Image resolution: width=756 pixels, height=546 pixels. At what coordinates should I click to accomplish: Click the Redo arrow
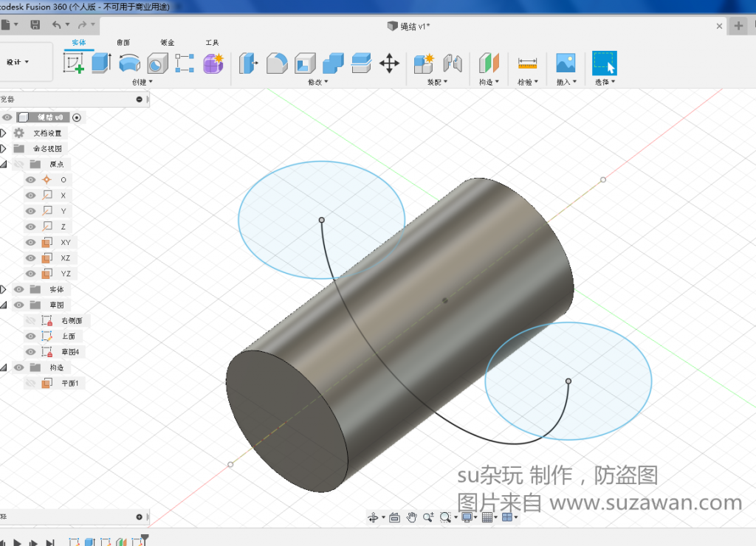(x=83, y=24)
